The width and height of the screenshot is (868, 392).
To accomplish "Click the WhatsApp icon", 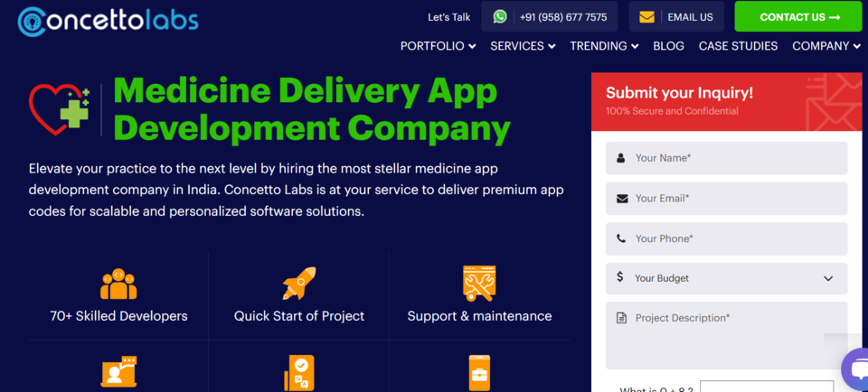I will [500, 16].
